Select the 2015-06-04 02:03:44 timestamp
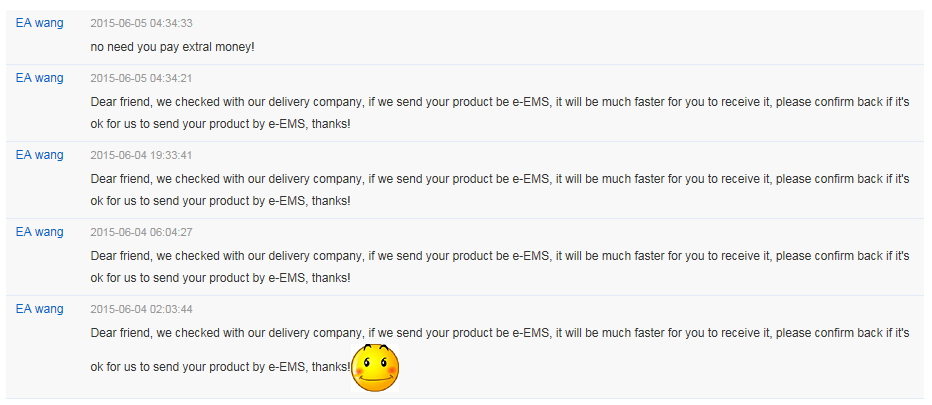The width and height of the screenshot is (932, 405). pos(141,309)
